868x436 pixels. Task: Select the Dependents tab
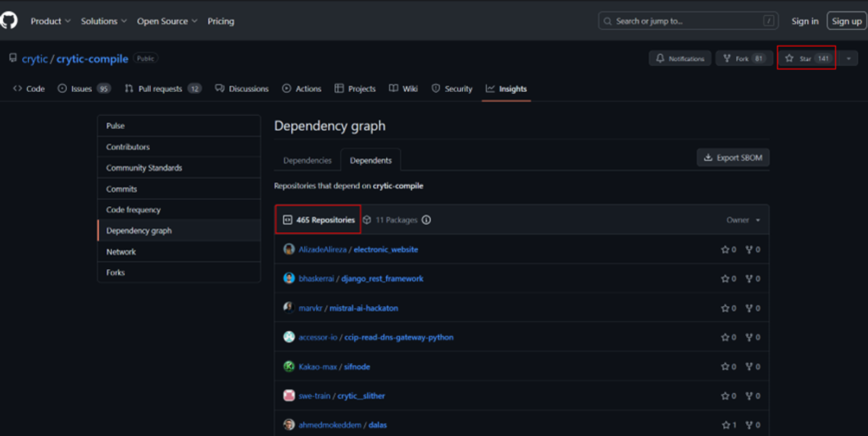click(371, 160)
